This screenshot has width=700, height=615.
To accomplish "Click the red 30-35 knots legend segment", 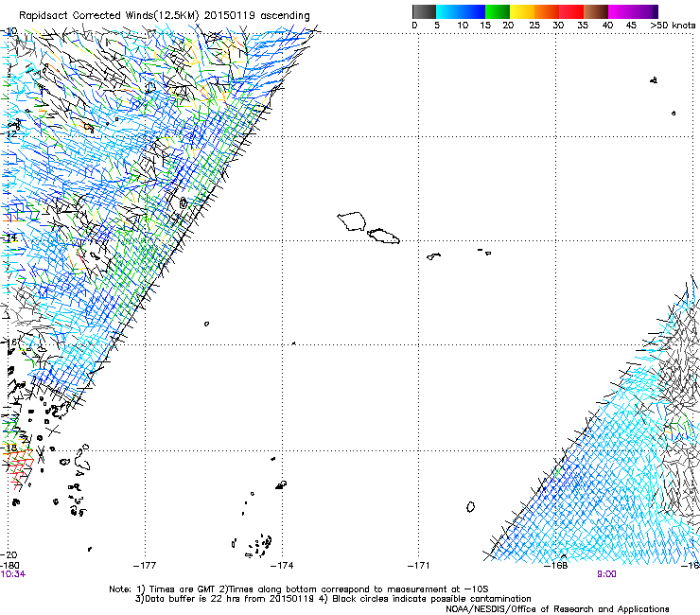I will click(x=571, y=11).
